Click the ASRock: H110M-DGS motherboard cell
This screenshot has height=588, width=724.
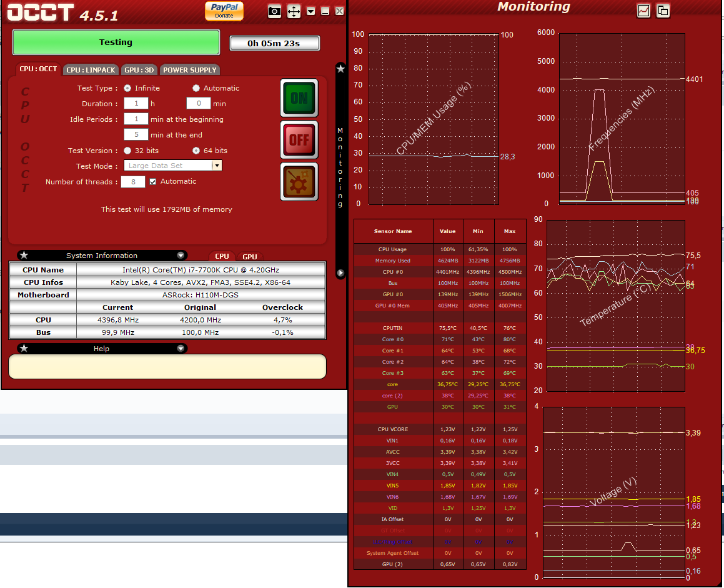pyautogui.click(x=201, y=295)
